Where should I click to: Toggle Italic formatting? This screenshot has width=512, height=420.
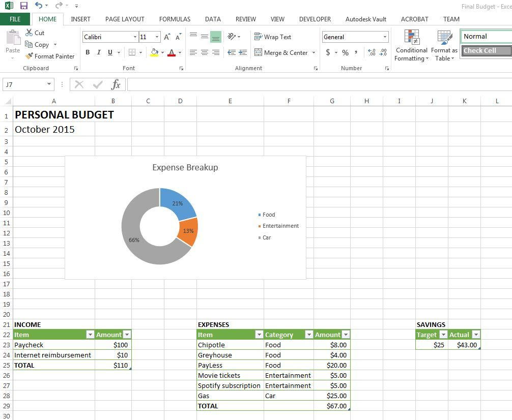point(98,52)
